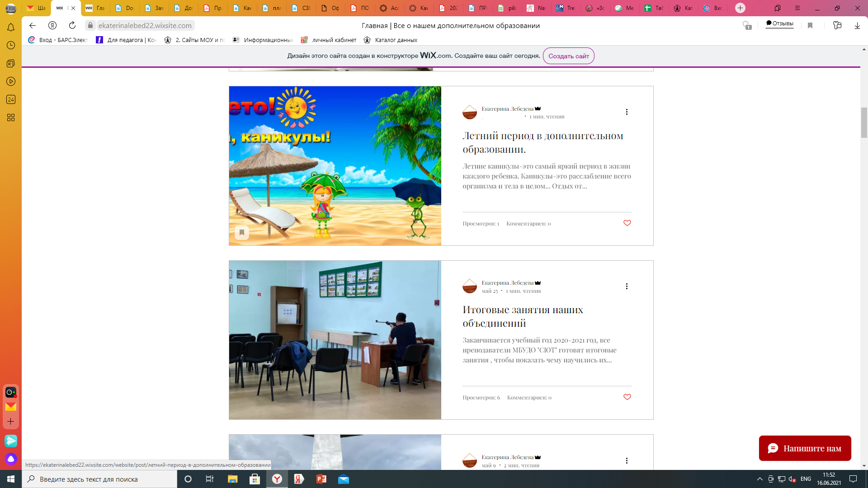Open the 'личный кабинет' bookmark

pos(334,40)
